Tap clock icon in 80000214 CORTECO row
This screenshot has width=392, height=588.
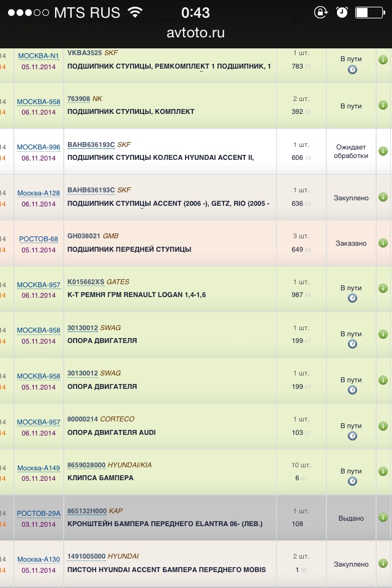(x=352, y=436)
